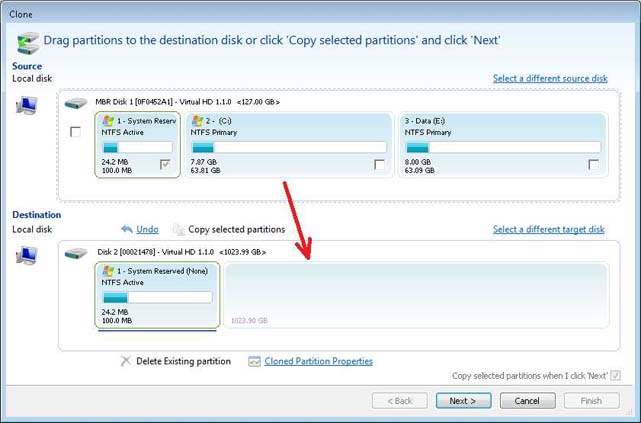Screen dimensions: 641x423
Task: Click the Disk 2 drive icon
Action: click(x=76, y=253)
